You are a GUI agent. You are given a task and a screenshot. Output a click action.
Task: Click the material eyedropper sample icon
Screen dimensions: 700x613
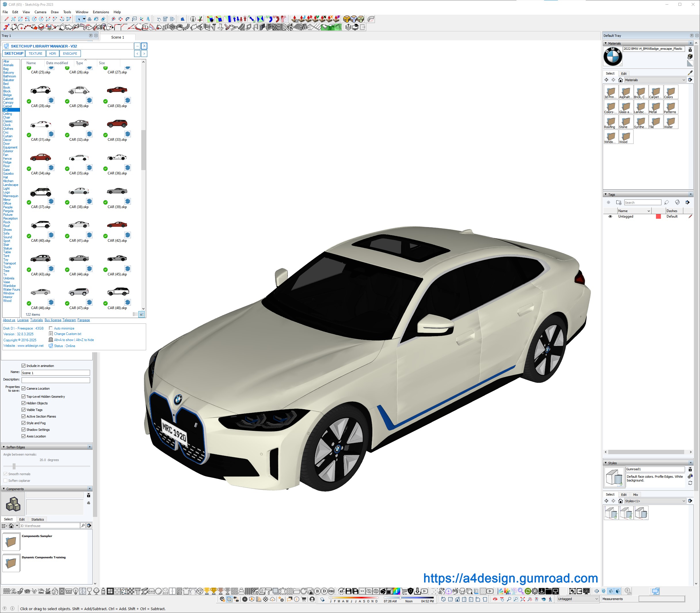tap(690, 73)
